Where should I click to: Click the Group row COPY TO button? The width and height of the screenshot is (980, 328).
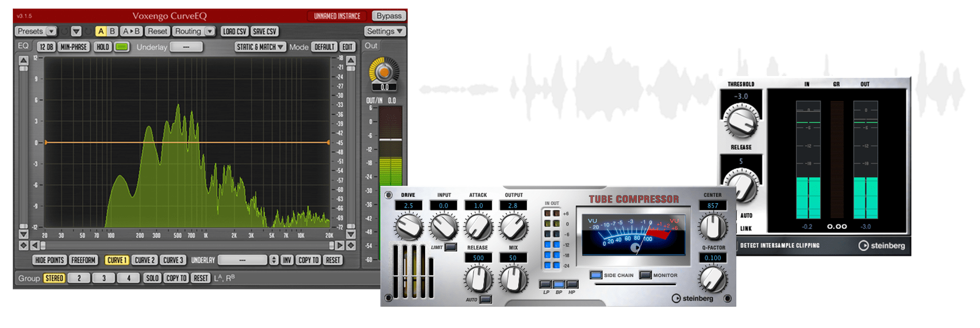pos(176,278)
